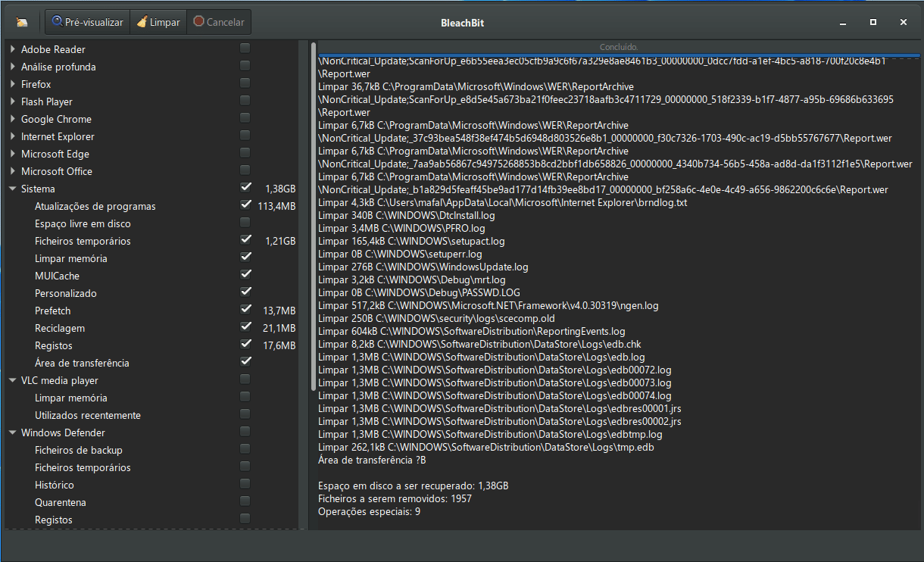The width and height of the screenshot is (924, 562).
Task: Click 'Ficheiros a serem removidos: 1957'
Action: [395, 498]
